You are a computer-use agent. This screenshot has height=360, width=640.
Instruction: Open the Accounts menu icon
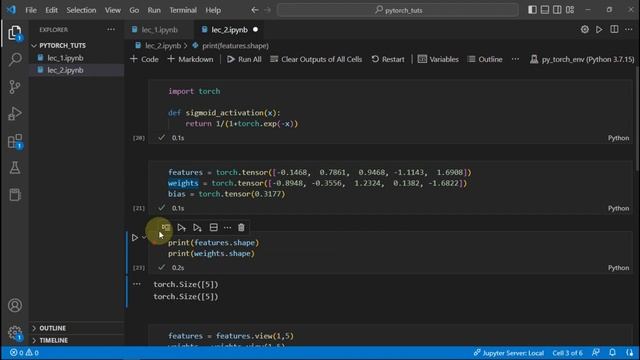point(15,305)
